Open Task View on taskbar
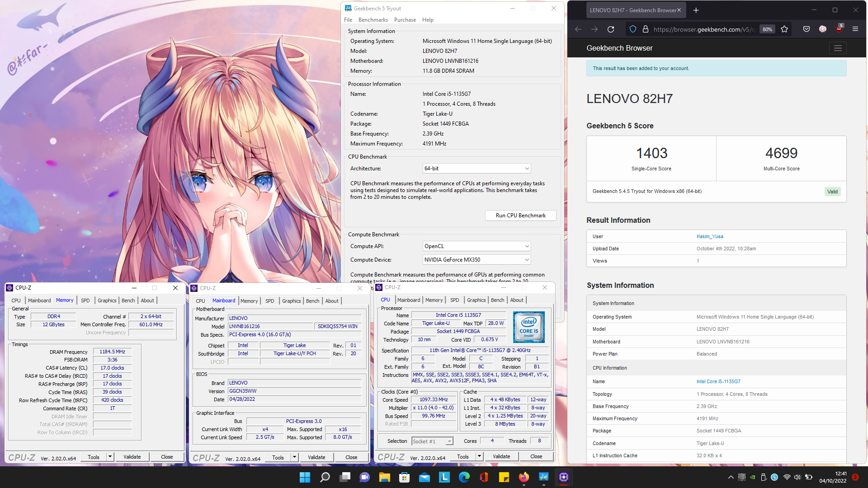The image size is (868, 488). point(345,477)
